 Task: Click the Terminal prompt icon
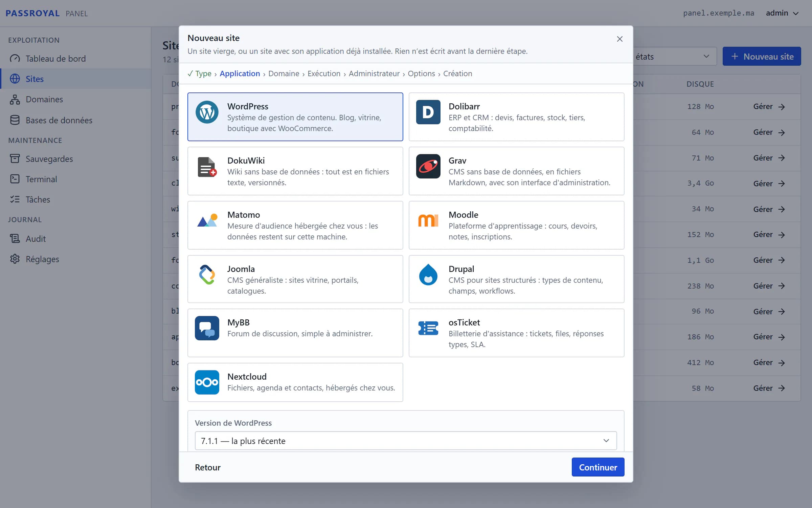pos(15,179)
